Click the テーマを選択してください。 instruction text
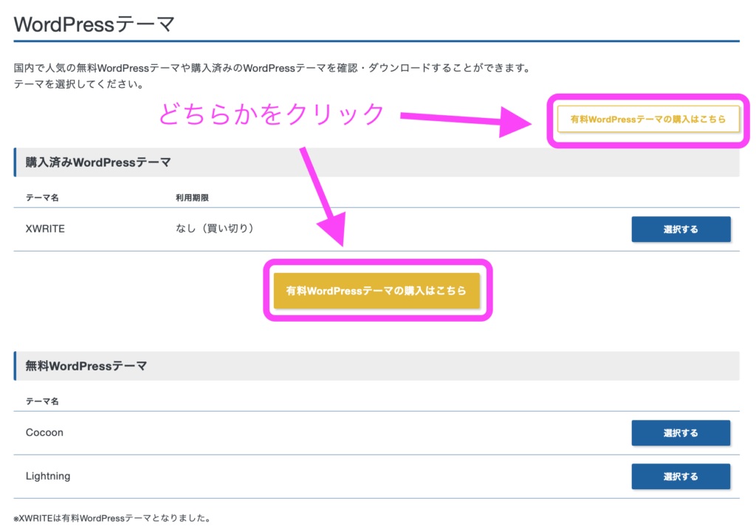Screen dimensions: 756x532 [79, 84]
